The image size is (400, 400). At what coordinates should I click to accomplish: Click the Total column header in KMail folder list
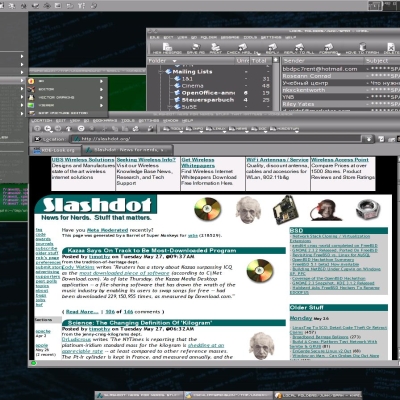[x=261, y=61]
